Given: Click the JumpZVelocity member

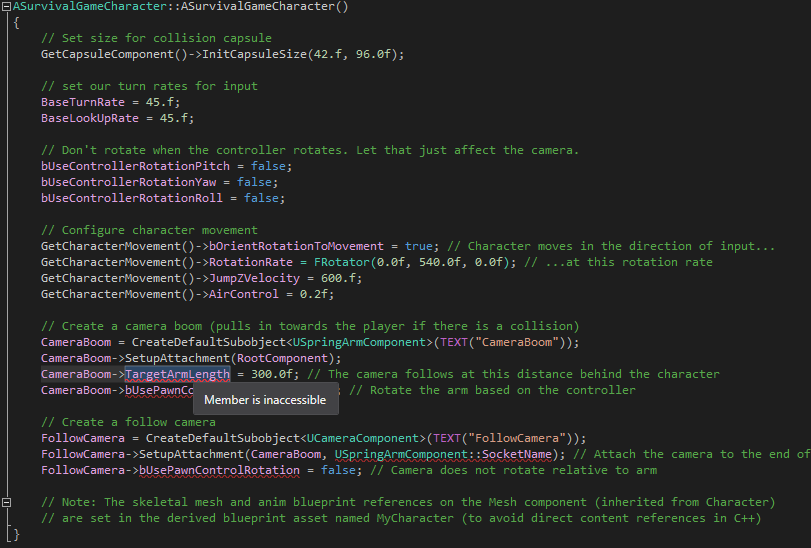Looking at the screenshot, I should [x=254, y=279].
